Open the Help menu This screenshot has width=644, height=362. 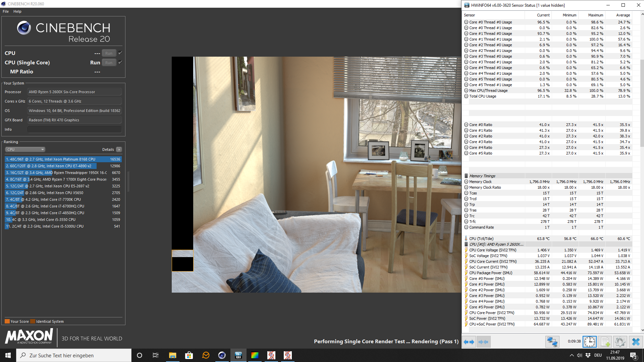(17, 11)
